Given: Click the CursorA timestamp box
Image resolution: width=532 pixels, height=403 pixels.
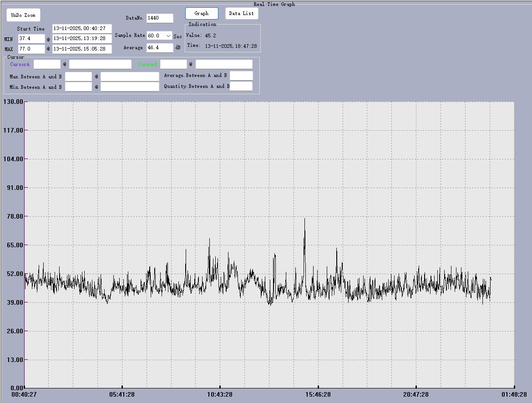Looking at the screenshot, I should click(x=100, y=64).
